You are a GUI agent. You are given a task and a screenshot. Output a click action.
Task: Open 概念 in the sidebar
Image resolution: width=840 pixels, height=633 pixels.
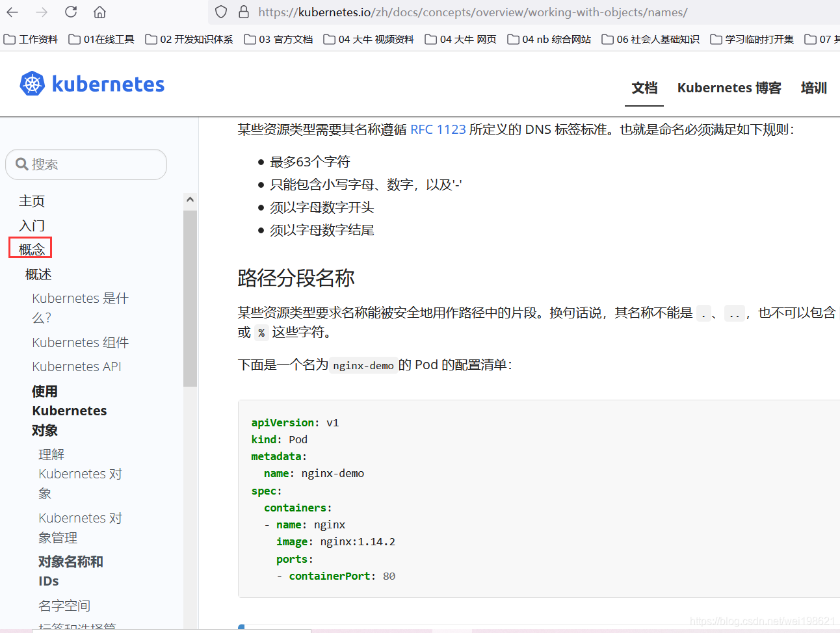pos(31,249)
